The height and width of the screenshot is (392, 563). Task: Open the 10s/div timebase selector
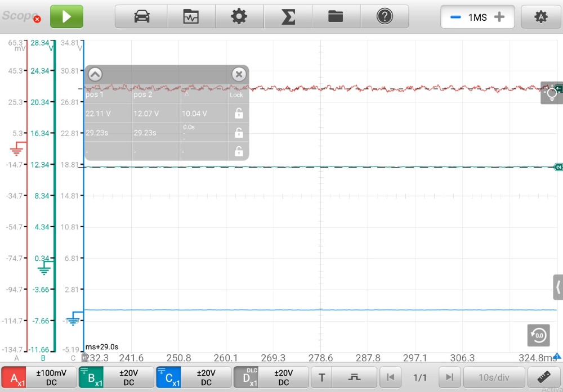494,377
